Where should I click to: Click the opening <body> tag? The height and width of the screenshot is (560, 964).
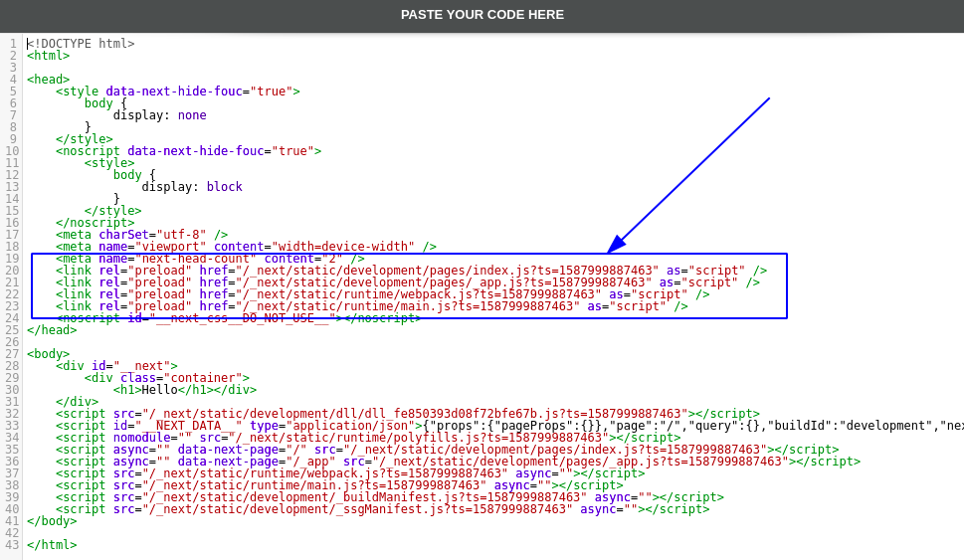[x=48, y=354]
